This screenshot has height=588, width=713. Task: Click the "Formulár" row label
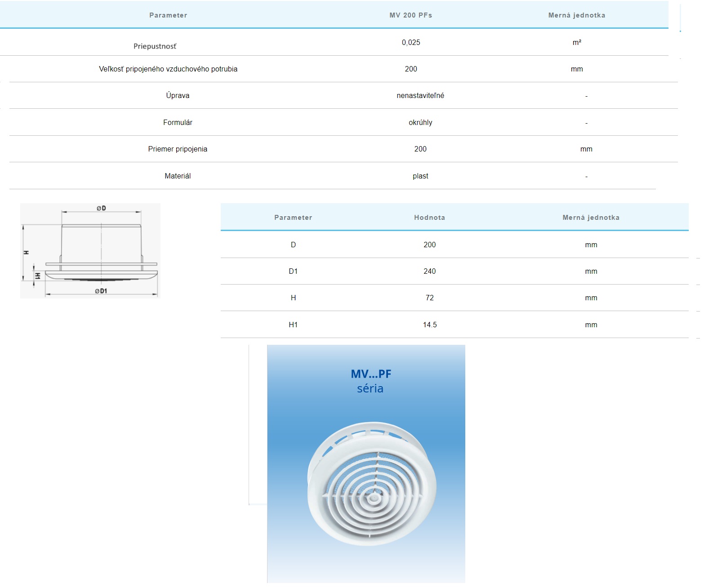coord(178,122)
